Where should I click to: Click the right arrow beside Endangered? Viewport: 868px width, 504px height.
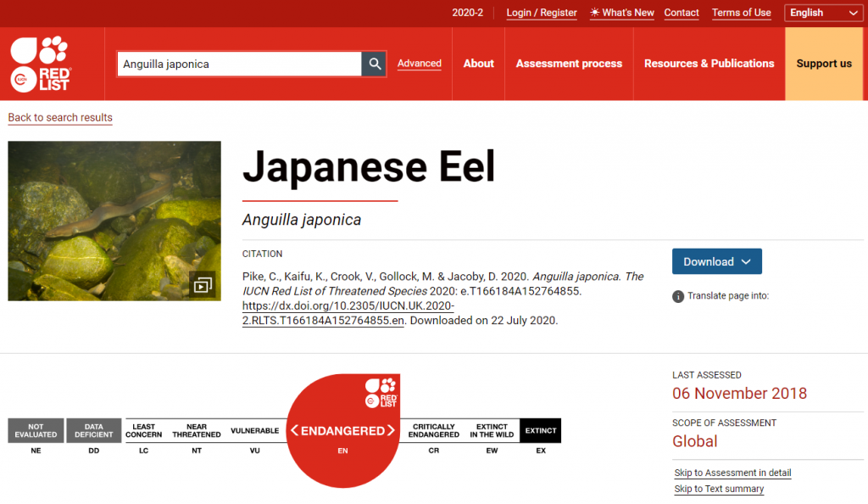tap(391, 431)
